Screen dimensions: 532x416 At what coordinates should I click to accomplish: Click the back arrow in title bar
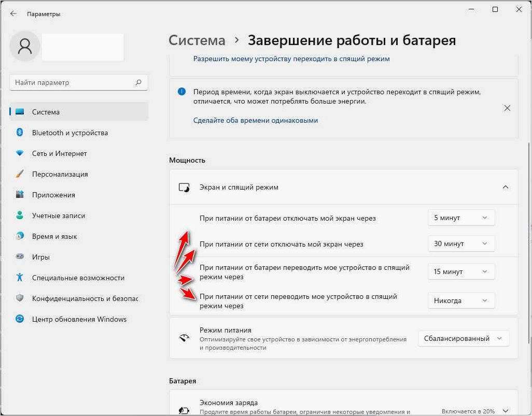[13, 14]
